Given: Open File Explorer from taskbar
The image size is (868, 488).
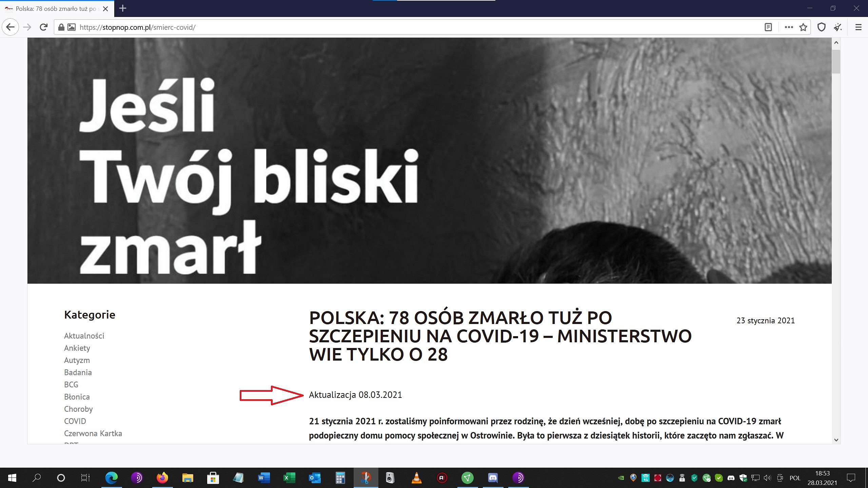Looking at the screenshot, I should [188, 478].
